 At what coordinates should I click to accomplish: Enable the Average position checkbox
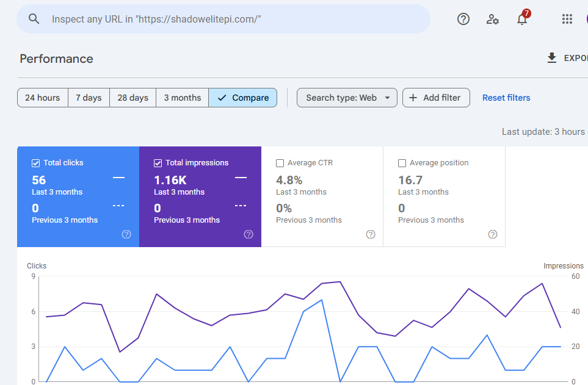coord(402,163)
